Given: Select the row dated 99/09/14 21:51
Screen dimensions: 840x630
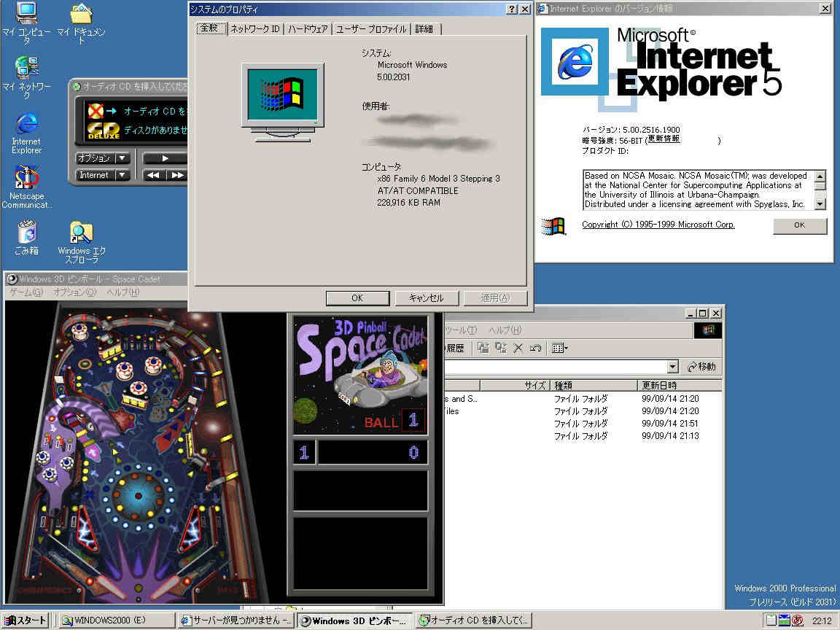Looking at the screenshot, I should 583,423.
